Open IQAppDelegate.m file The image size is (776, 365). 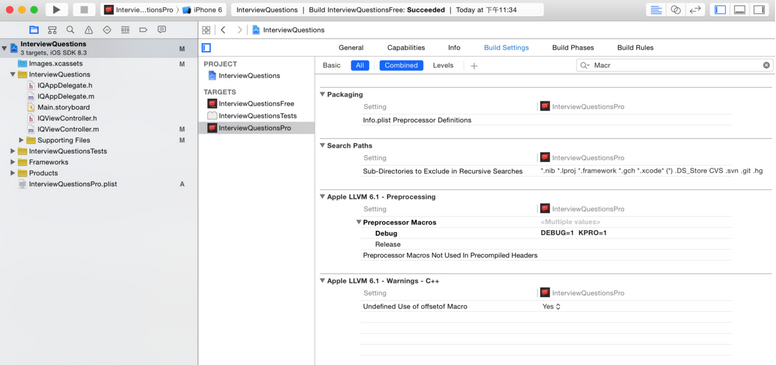point(66,96)
